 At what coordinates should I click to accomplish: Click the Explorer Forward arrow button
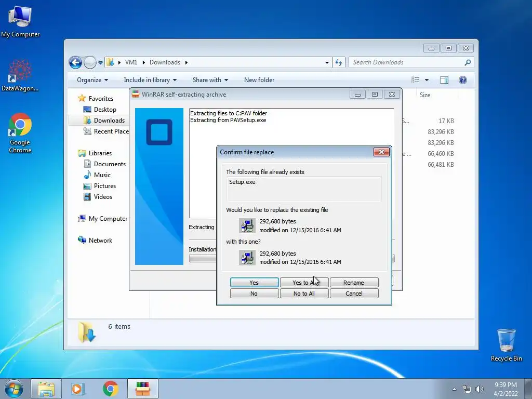coord(90,62)
